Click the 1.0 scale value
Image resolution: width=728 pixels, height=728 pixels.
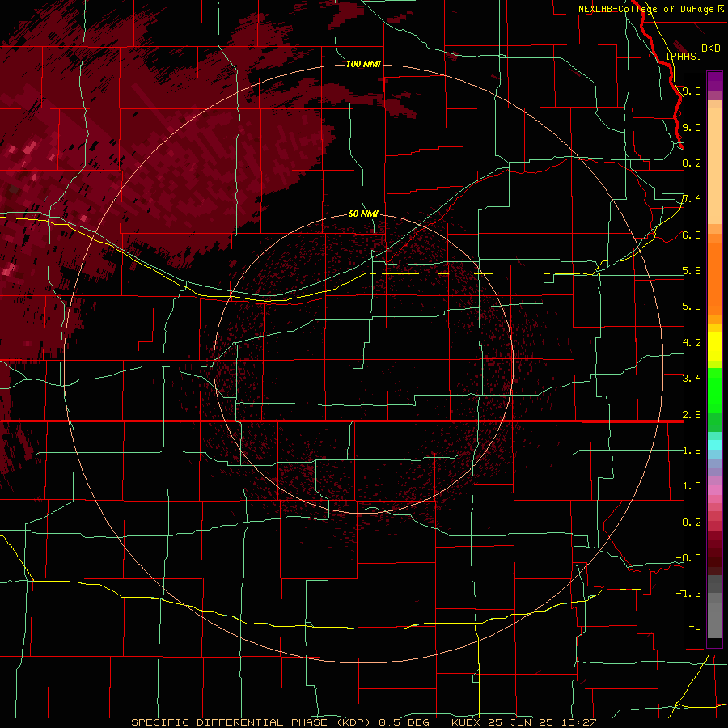point(692,486)
